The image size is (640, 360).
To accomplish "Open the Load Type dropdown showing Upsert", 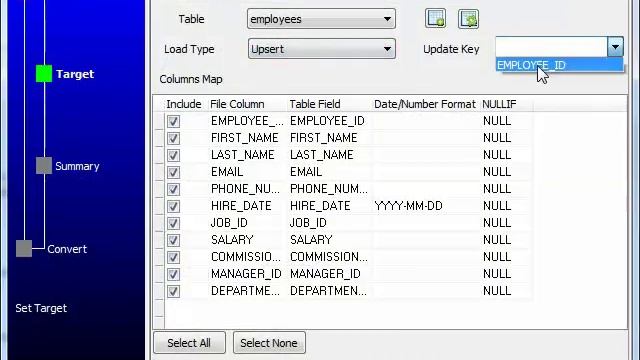I will pyautogui.click(x=321, y=49).
